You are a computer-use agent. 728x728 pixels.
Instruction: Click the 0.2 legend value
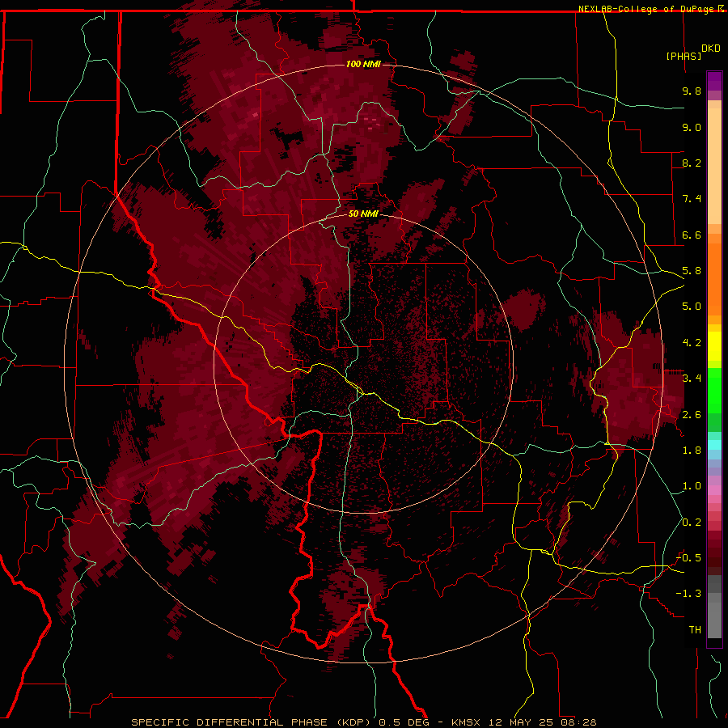(692, 523)
